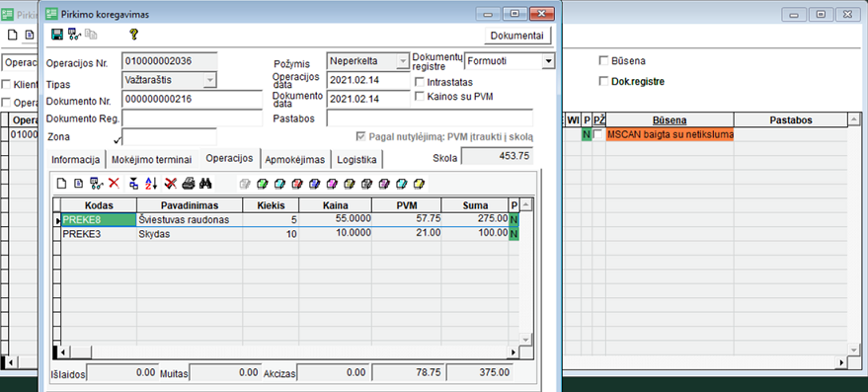The width and height of the screenshot is (868, 392).
Task: Click the green colored marker icon
Action: (263, 184)
